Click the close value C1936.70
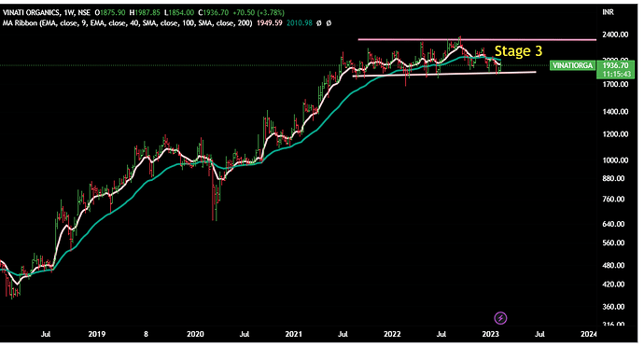The width and height of the screenshot is (644, 347). 213,13
